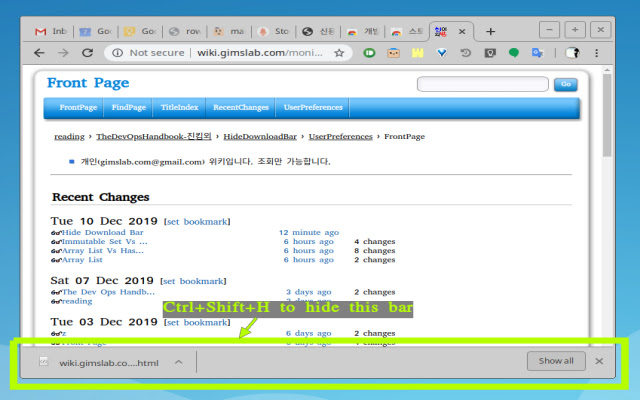The image size is (640, 400).
Task: Bookmark this page with the star icon
Action: coord(339,53)
